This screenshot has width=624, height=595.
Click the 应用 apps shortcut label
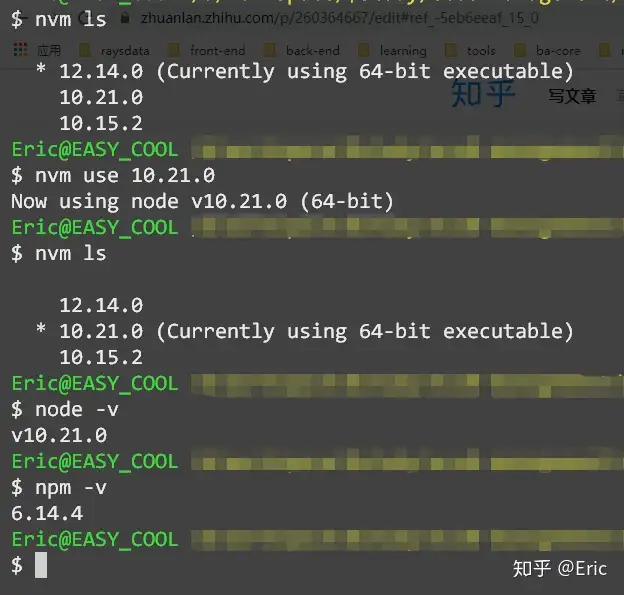point(49,51)
